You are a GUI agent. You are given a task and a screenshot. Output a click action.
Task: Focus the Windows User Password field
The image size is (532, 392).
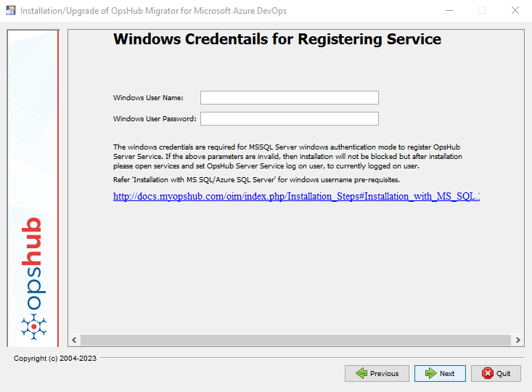coord(289,118)
